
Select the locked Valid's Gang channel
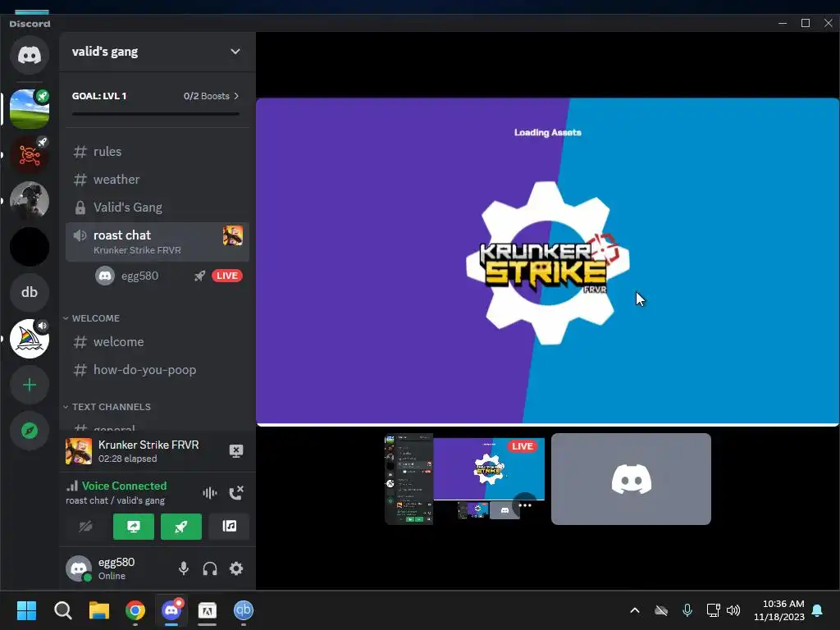click(x=157, y=208)
